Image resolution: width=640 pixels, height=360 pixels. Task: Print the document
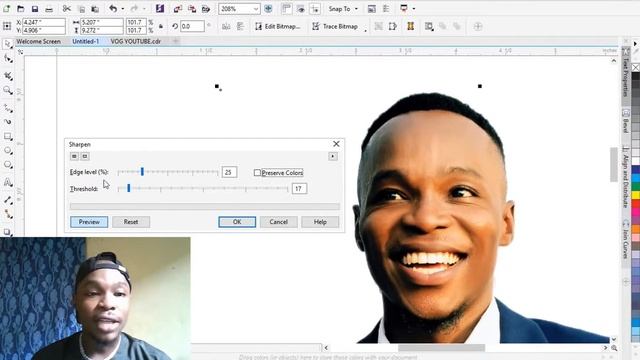pos(49,9)
